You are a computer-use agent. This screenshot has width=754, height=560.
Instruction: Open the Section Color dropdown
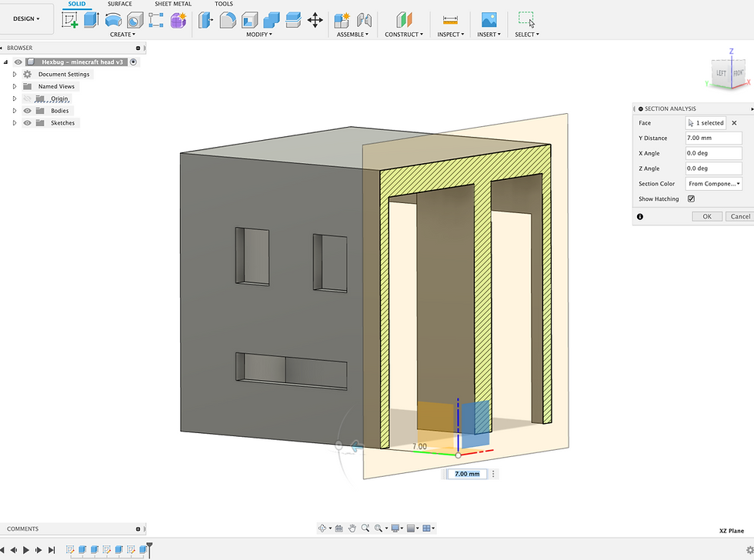point(712,183)
